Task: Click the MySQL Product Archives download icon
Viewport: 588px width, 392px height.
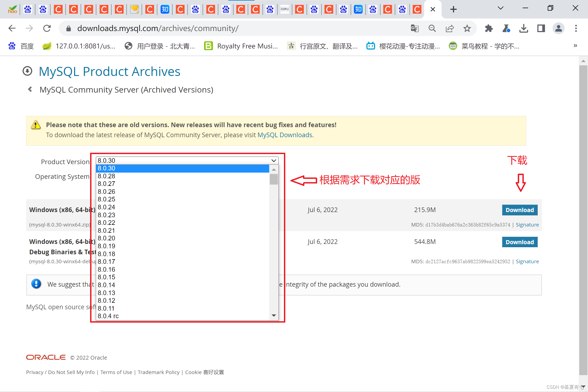Action: 27,71
